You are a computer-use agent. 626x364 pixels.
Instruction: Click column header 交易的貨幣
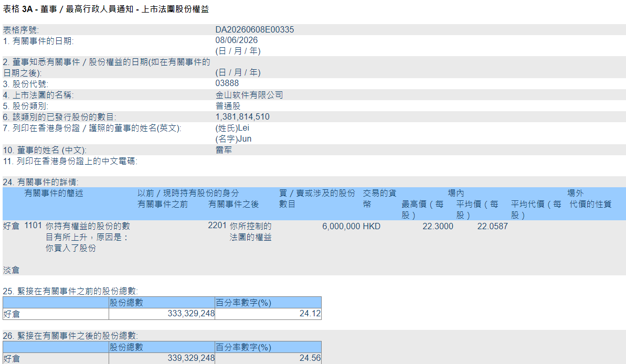(x=379, y=198)
